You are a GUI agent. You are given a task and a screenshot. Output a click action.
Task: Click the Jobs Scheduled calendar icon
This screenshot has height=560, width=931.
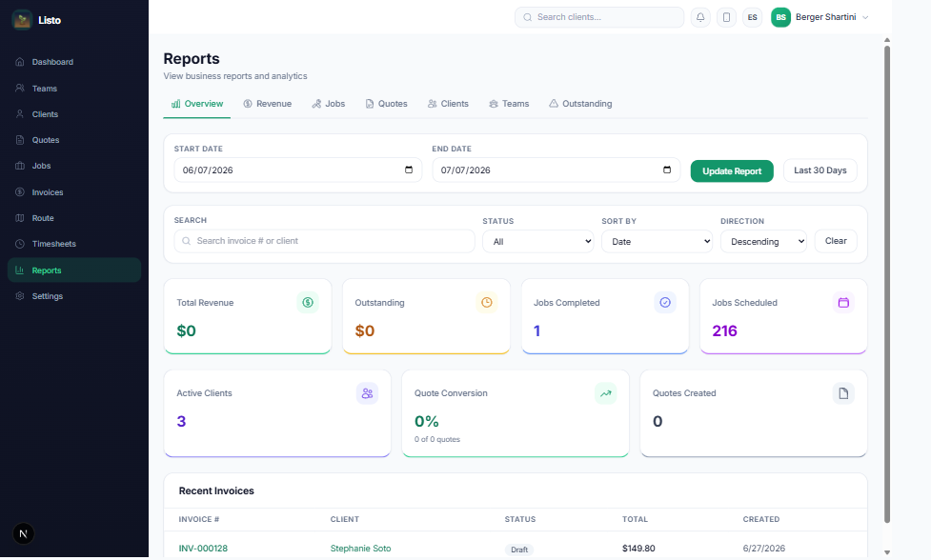pyautogui.click(x=843, y=303)
